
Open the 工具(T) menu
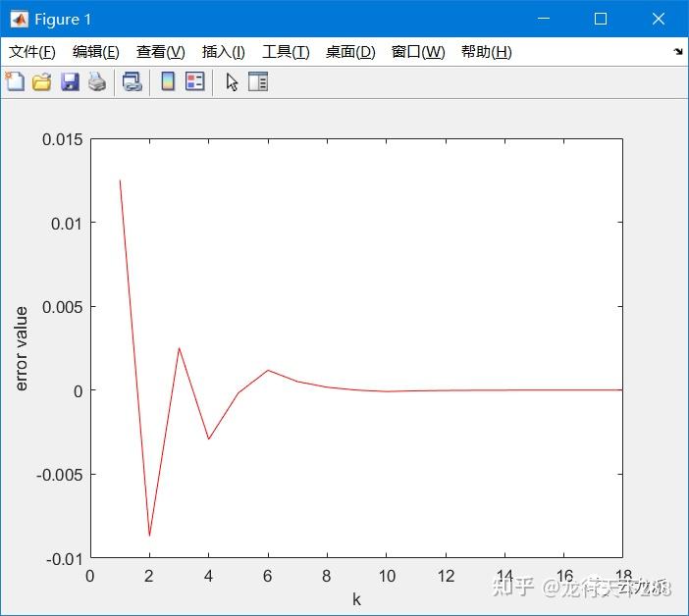(286, 52)
